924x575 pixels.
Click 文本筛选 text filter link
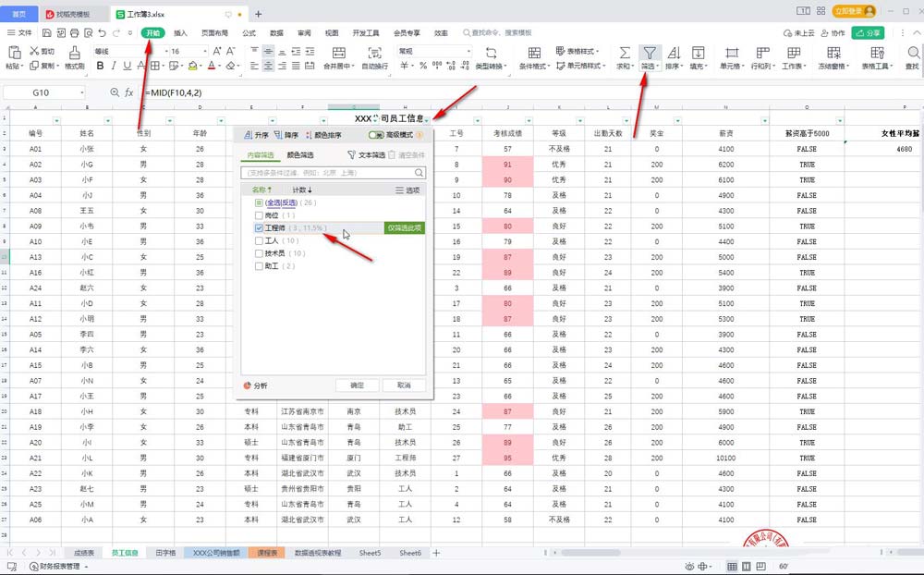pyautogui.click(x=366, y=155)
